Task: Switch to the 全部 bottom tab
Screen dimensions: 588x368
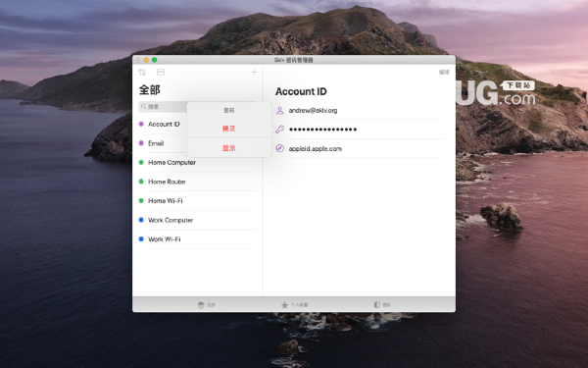Action: (206, 305)
